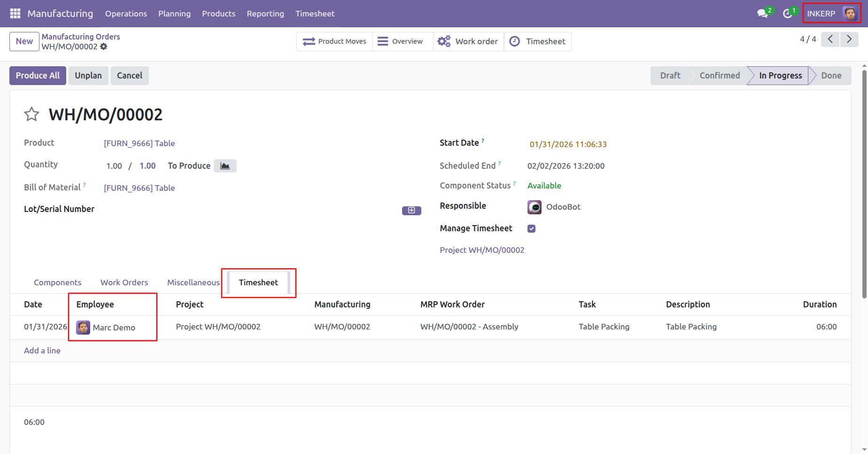The width and height of the screenshot is (868, 454).
Task: Mark order as favorite with star icon
Action: tap(31, 114)
